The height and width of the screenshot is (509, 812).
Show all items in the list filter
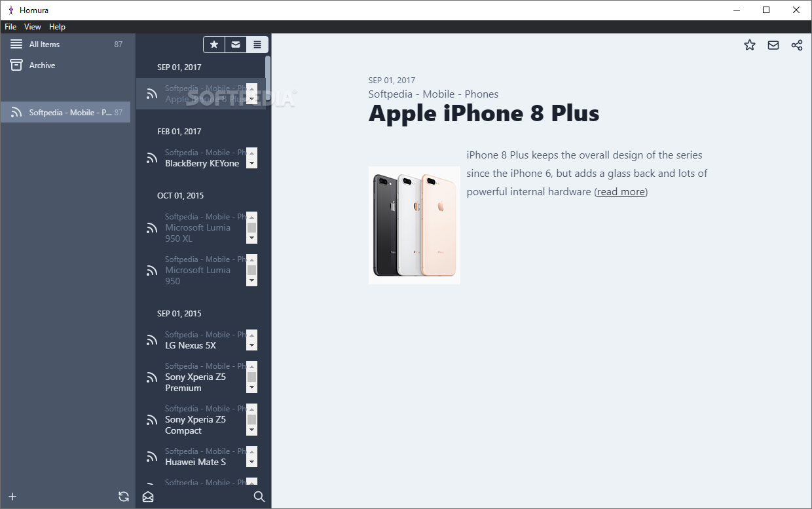[257, 45]
